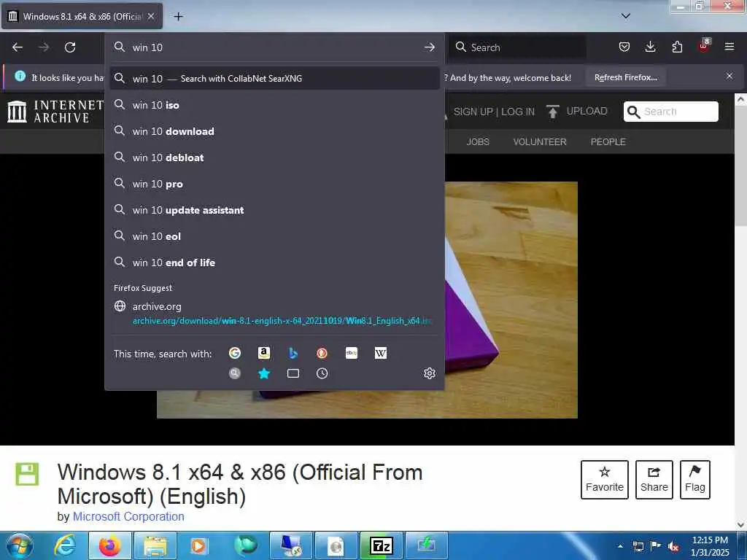Viewport: 747px width, 560px height.
Task: Open a new tab with plus button
Action: tap(178, 17)
